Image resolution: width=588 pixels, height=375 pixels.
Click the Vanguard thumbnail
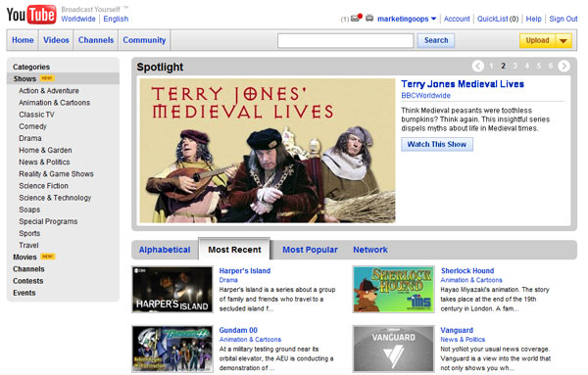393,349
